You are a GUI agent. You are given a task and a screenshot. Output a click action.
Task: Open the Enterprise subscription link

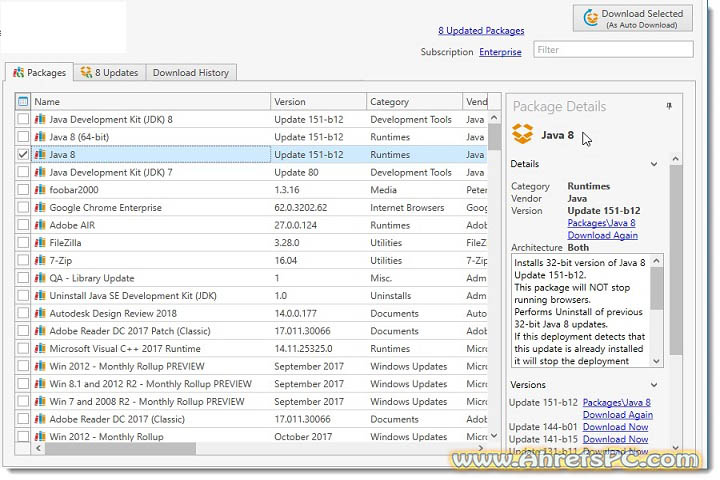[500, 51]
